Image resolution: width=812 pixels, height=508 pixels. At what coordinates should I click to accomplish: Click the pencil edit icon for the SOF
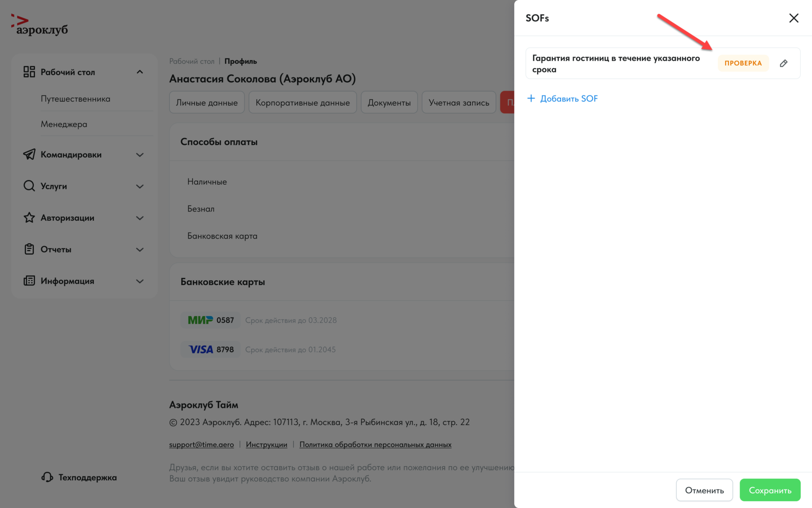point(783,63)
